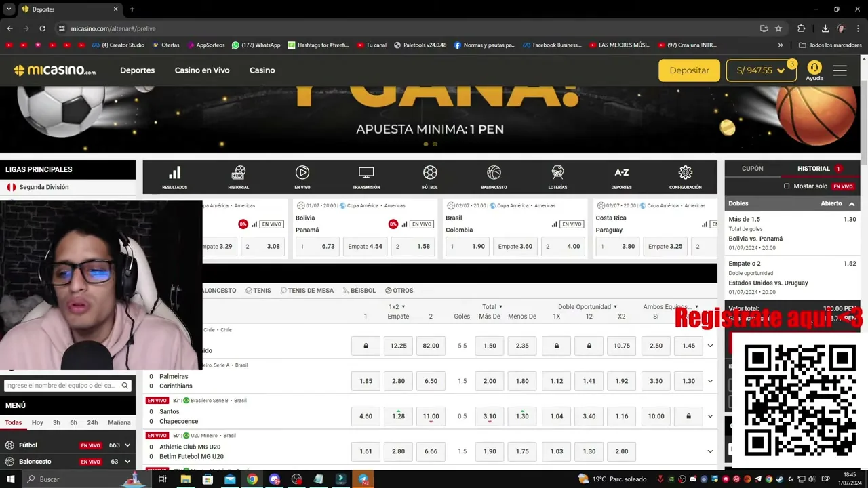Select the Béisbol sport tab
868x488 pixels.
pos(359,291)
